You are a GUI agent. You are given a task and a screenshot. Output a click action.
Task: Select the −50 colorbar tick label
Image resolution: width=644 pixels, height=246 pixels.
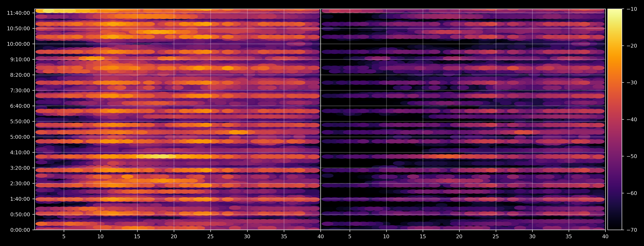coord(632,156)
